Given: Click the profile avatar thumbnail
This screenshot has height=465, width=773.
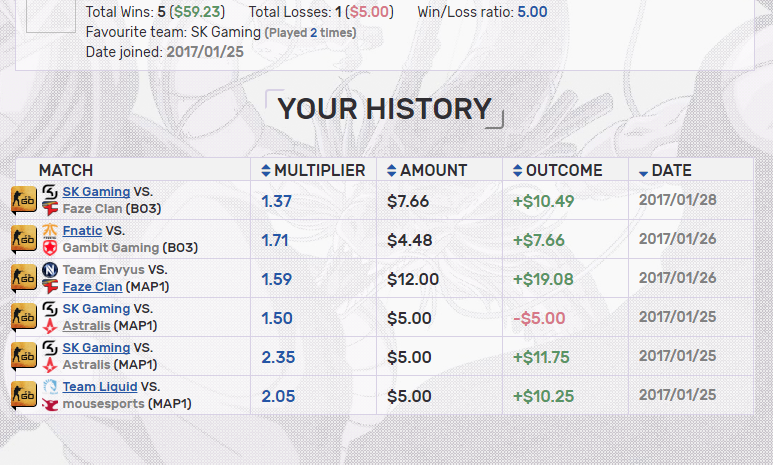Looking at the screenshot, I should point(51,16).
